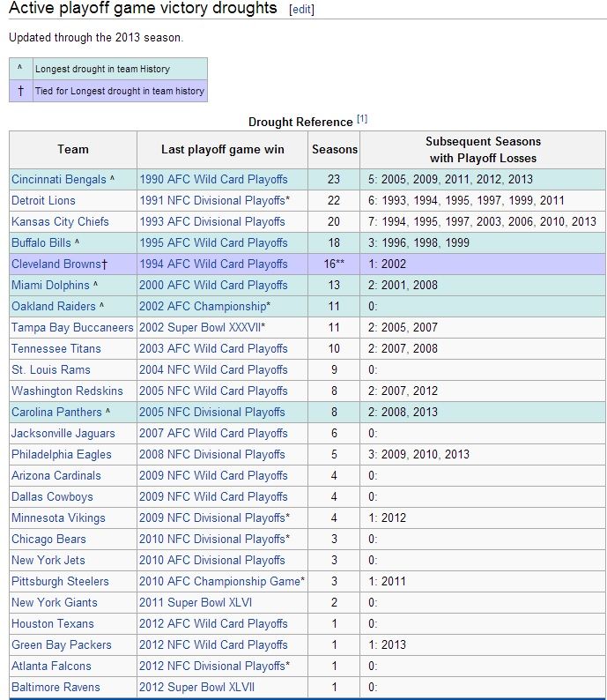This screenshot has width=607, height=700.
Task: Open the 2002 Super Bowl XXXVII link
Action: point(200,327)
